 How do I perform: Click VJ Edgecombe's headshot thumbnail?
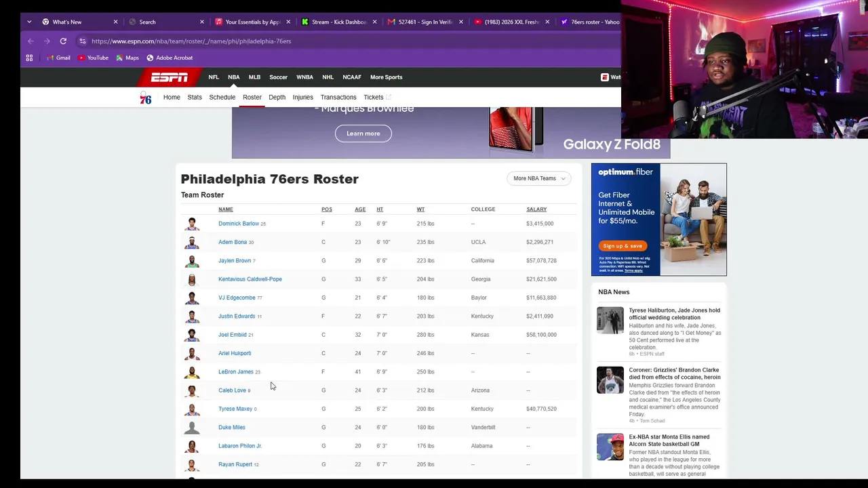(192, 298)
